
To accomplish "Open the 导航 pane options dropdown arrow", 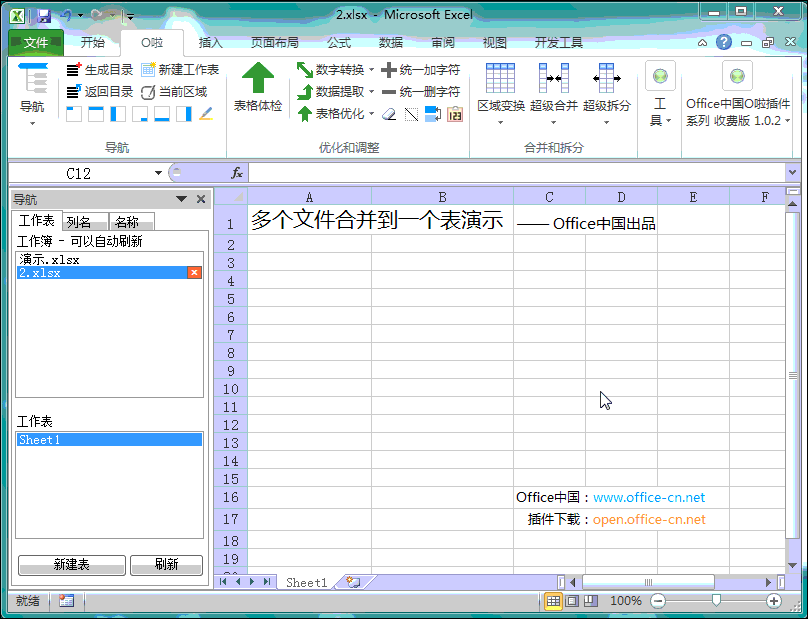I will [x=181, y=199].
